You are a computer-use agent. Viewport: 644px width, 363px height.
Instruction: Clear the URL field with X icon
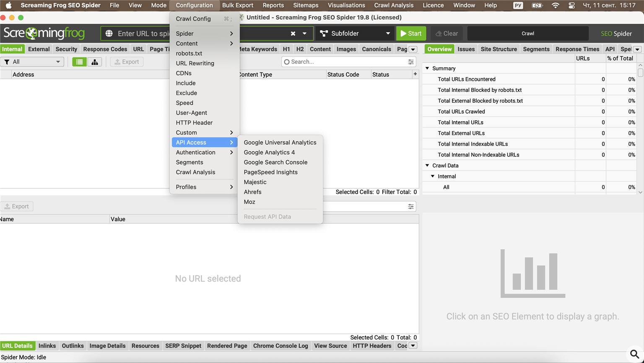click(x=293, y=34)
